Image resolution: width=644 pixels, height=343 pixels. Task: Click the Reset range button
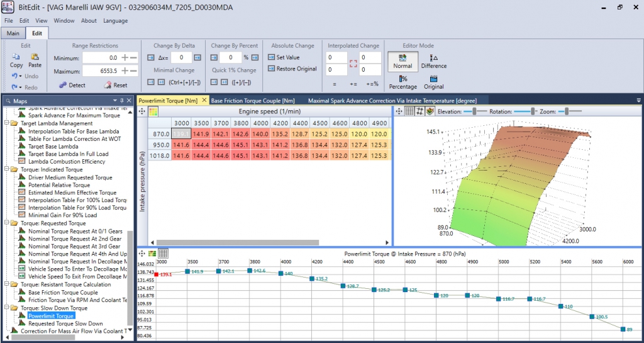coord(116,85)
